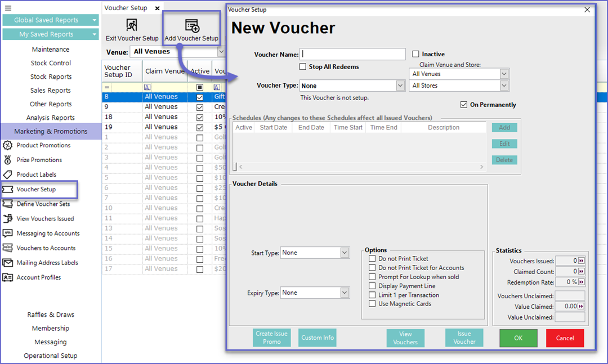Expand the Expiry Type dropdown
Image resolution: width=608 pixels, height=364 pixels.
[x=345, y=293]
